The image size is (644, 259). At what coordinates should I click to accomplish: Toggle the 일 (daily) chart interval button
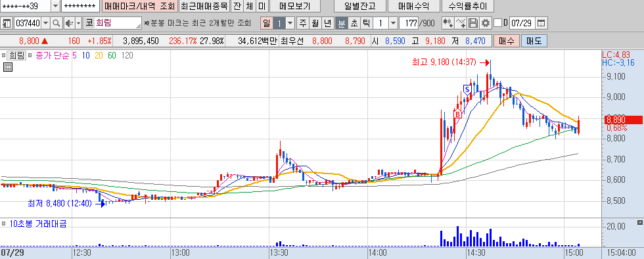tap(267, 23)
